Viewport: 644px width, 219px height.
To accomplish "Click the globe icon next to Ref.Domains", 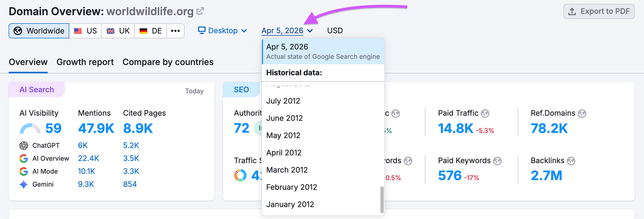I will 582,114.
